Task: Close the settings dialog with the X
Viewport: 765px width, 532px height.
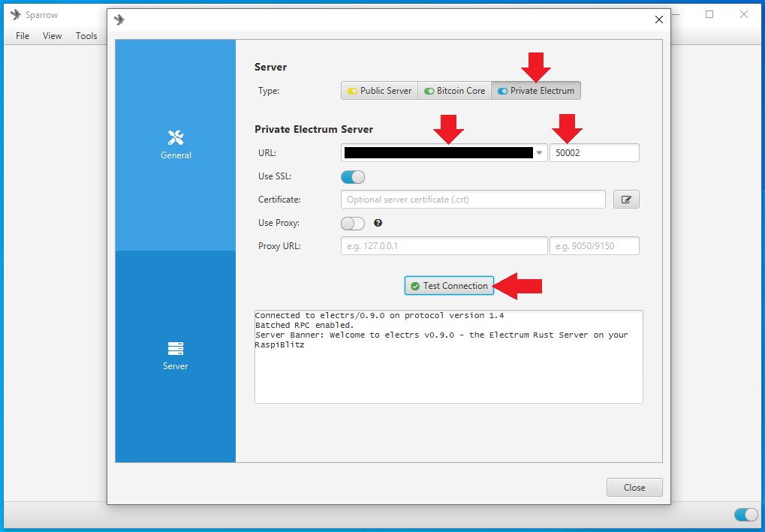Action: pyautogui.click(x=658, y=20)
